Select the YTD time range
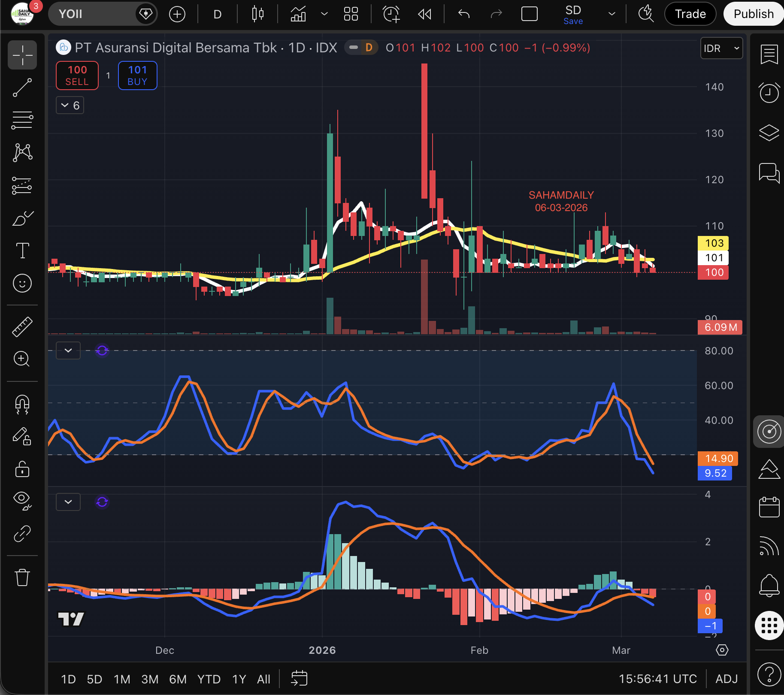The image size is (784, 695). tap(209, 679)
